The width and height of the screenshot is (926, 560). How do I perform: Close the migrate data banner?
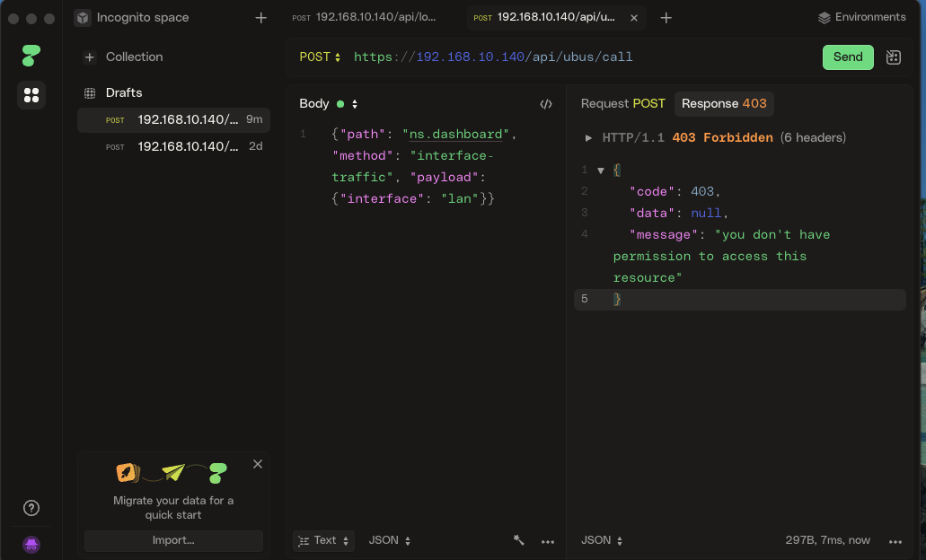point(258,464)
